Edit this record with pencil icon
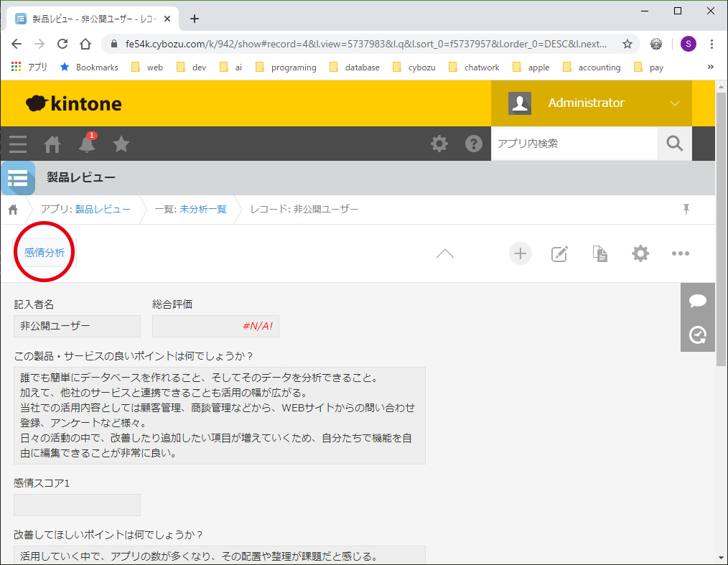The image size is (728, 565). point(559,254)
